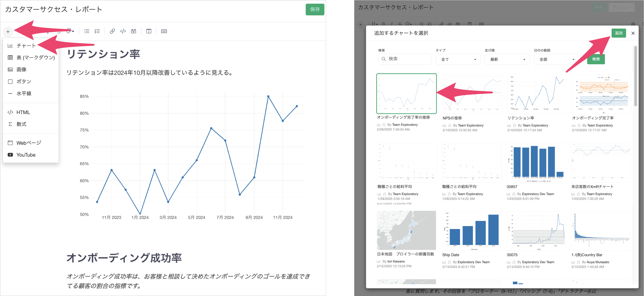Viewport: 644px width, 296px height.
Task: Click the keyboard shortcuts icon
Action: [x=164, y=31]
